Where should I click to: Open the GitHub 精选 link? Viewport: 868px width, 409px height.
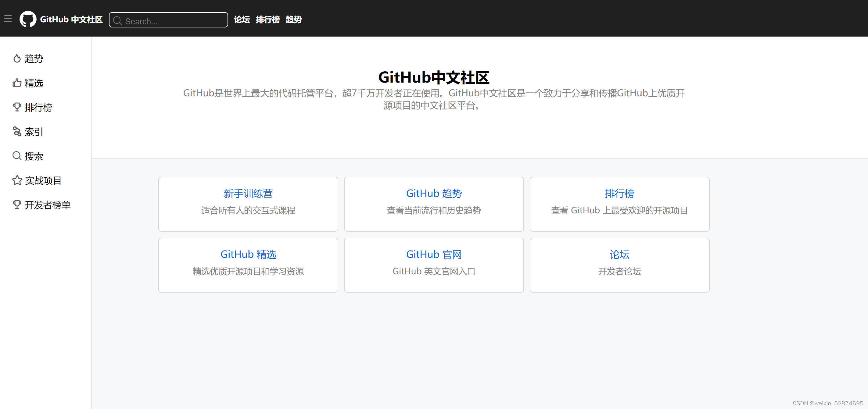pos(248,254)
